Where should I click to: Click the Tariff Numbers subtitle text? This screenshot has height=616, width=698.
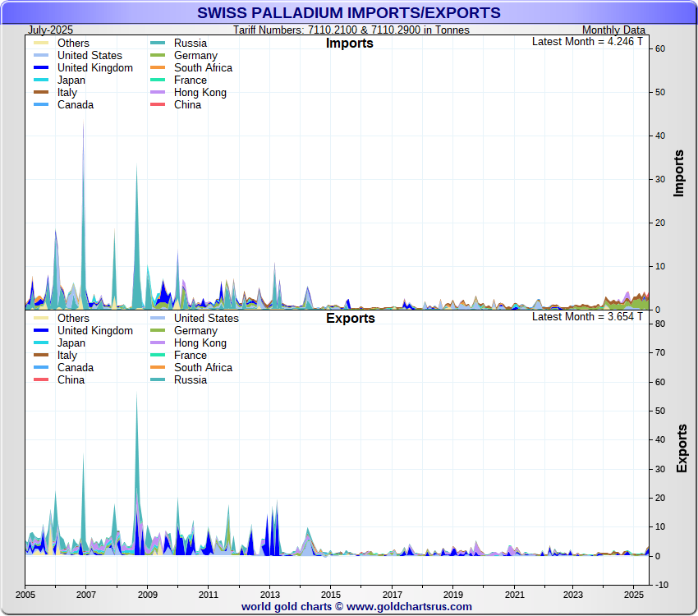[x=351, y=30]
